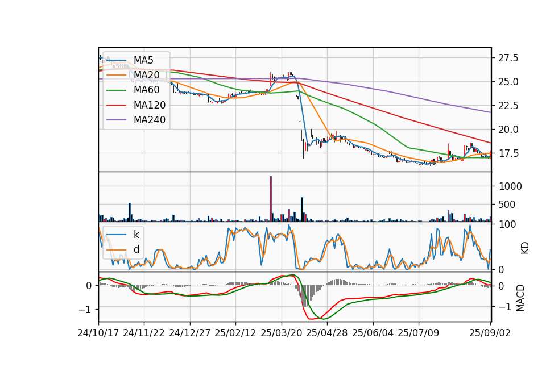The height and width of the screenshot is (392, 546).
Task: Click the 1000 volume axis label
Action: [510, 186]
